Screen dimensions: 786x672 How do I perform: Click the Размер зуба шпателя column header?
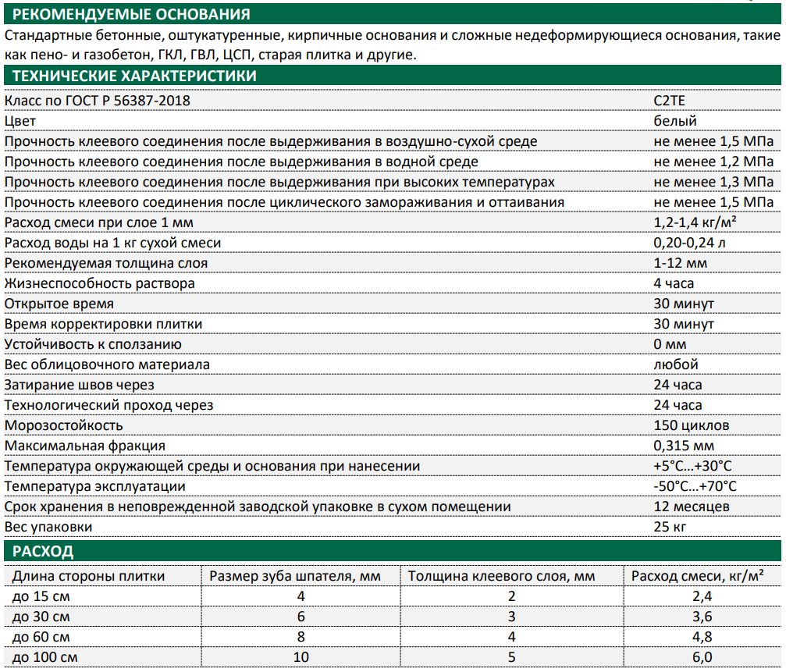[295, 576]
